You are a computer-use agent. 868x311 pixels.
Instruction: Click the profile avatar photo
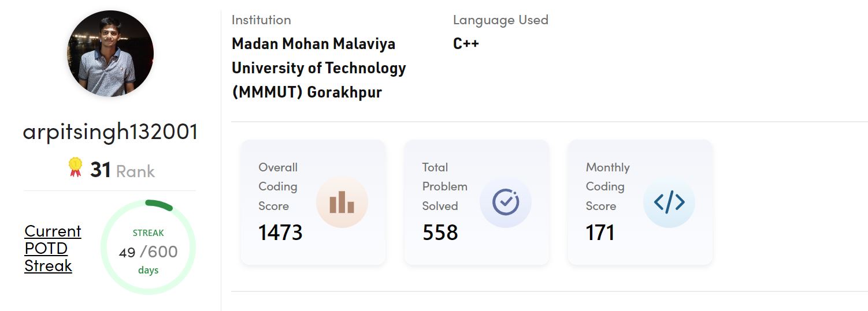(x=110, y=53)
